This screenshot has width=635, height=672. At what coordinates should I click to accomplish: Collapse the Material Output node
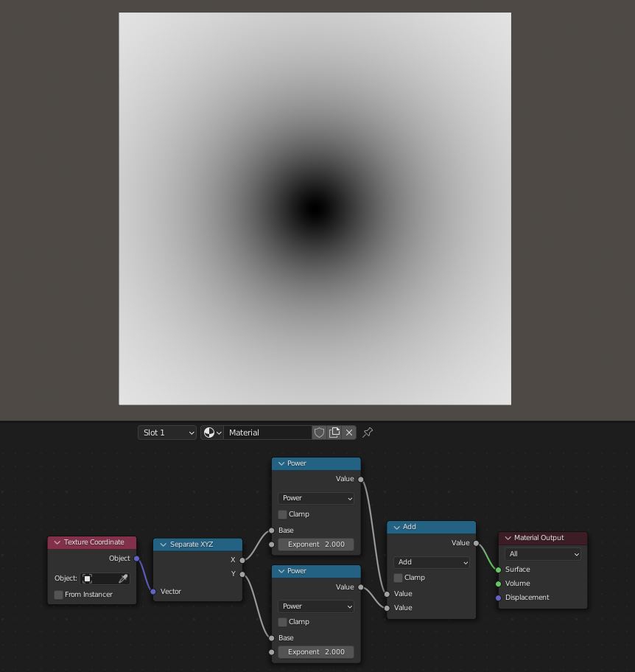pos(508,538)
